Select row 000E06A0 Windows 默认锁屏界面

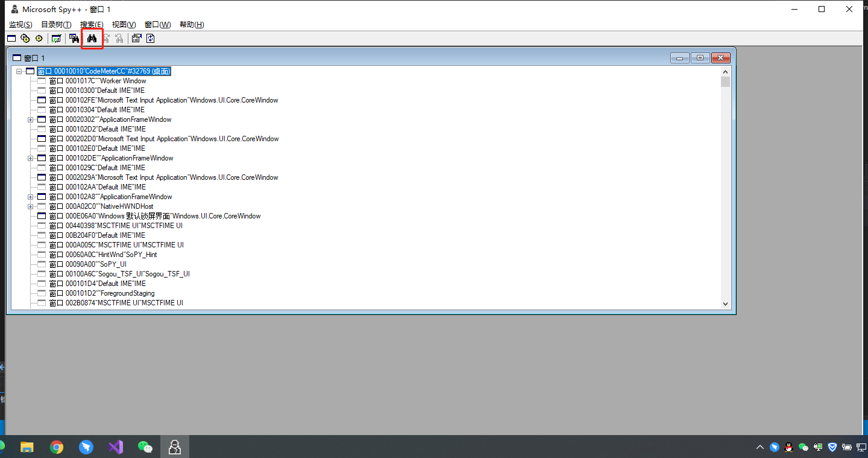155,216
